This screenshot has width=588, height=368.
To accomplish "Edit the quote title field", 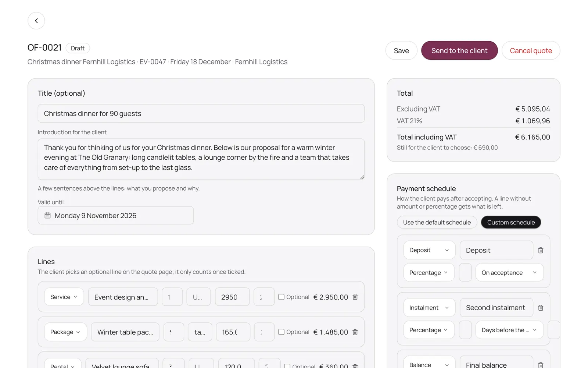I will coord(201,113).
